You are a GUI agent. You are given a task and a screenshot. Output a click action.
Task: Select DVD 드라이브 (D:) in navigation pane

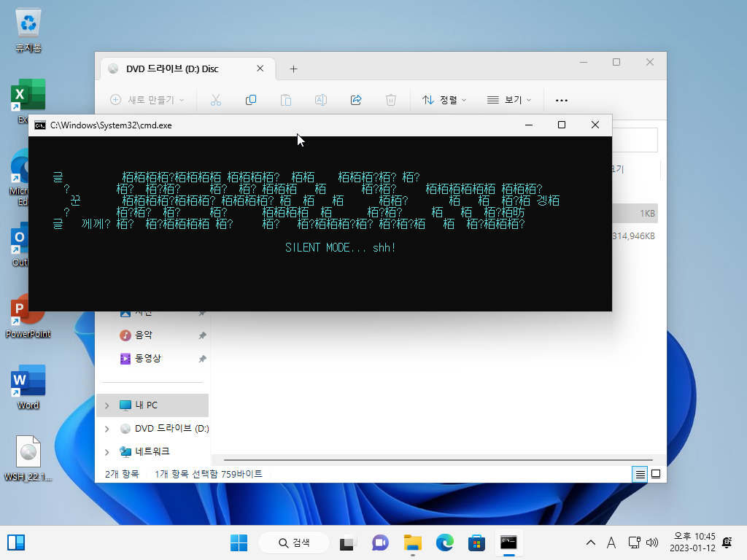coord(164,429)
